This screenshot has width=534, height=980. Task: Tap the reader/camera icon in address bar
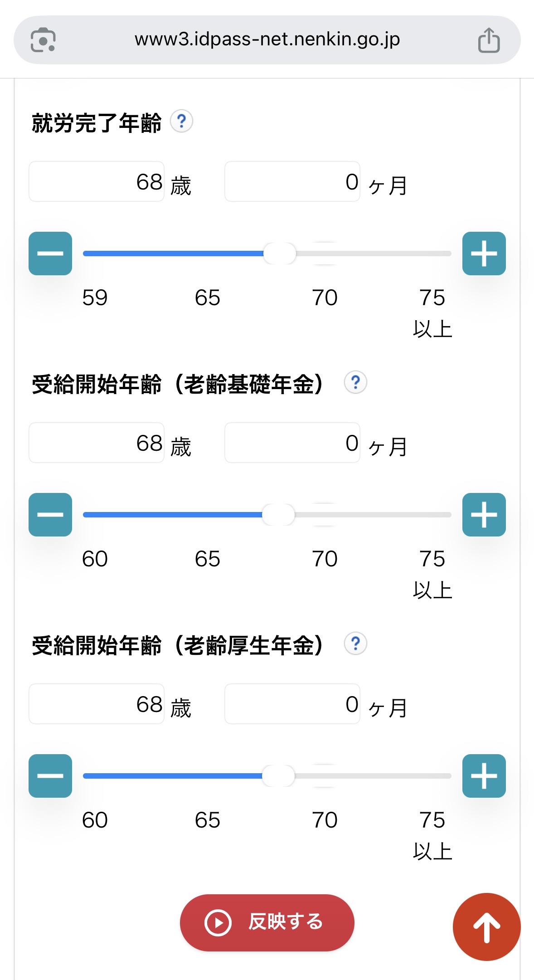43,40
